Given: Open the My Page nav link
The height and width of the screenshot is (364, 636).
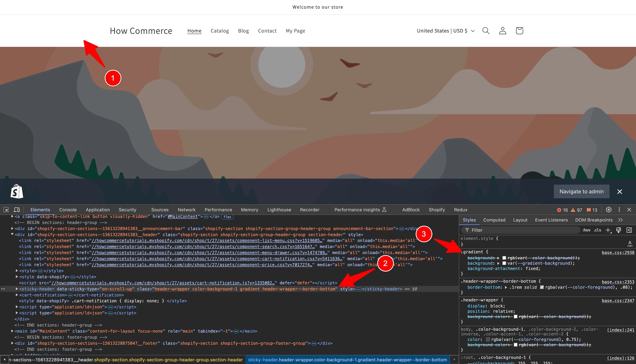Looking at the screenshot, I should [295, 31].
